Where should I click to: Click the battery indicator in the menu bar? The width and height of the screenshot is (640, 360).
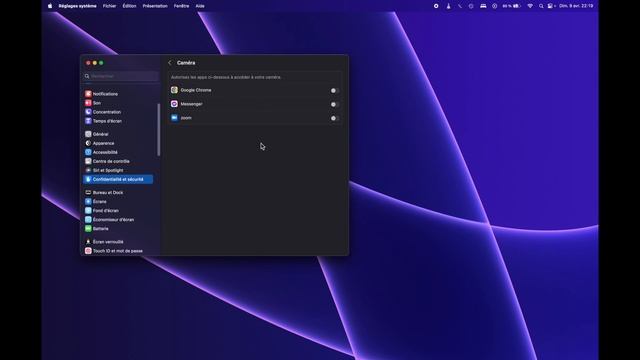(x=512, y=6)
